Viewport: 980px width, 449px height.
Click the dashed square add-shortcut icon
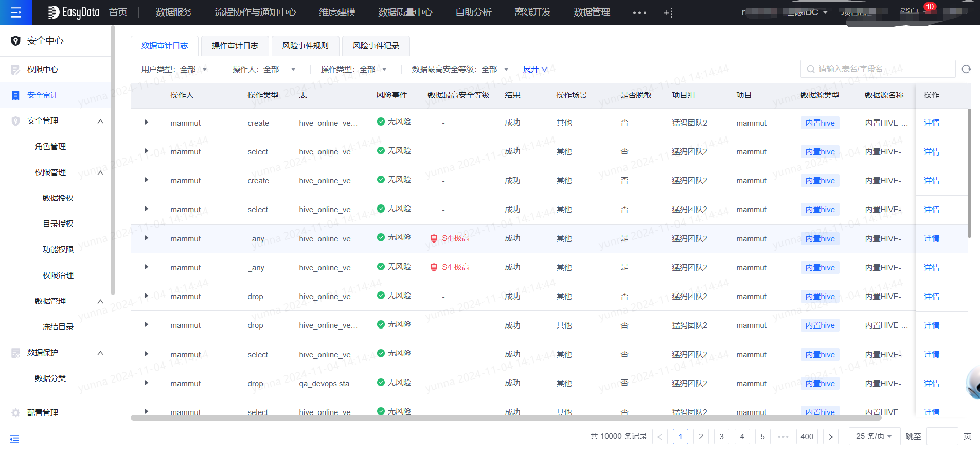pos(667,13)
